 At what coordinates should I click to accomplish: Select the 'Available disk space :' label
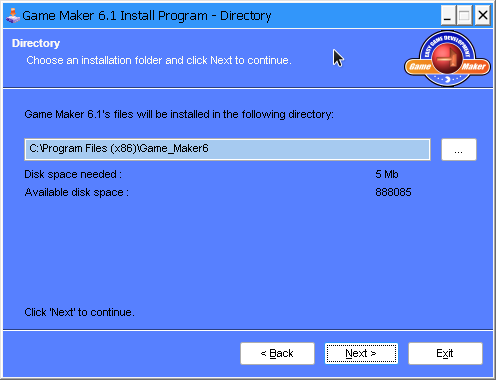pyautogui.click(x=77, y=192)
